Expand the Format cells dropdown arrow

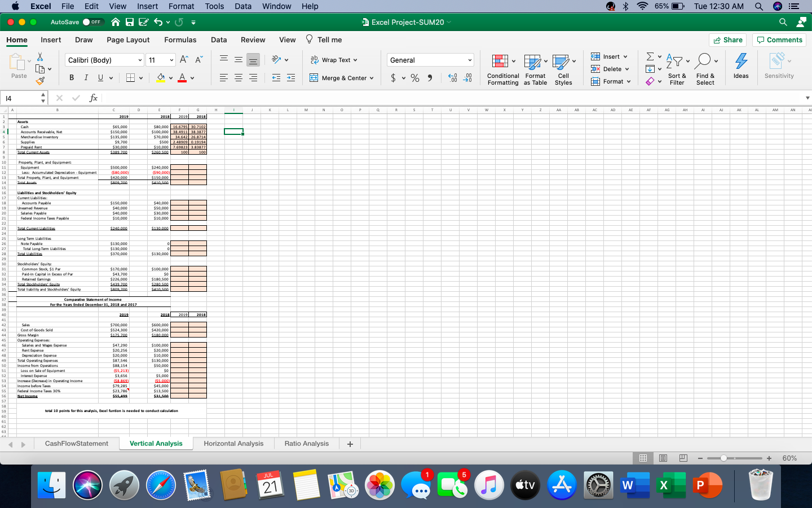click(629, 81)
